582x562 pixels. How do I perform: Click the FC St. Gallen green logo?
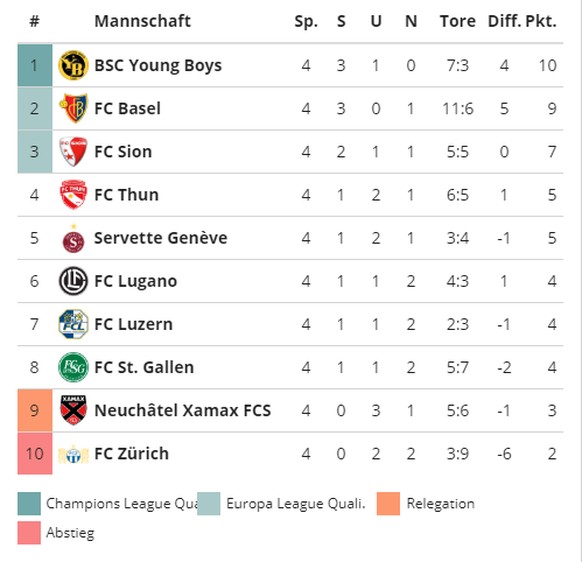(73, 367)
